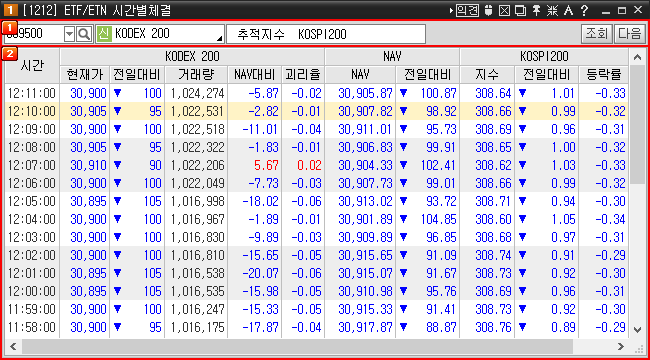
Task: Toggle the green 신 indicator box
Action: coord(104,34)
